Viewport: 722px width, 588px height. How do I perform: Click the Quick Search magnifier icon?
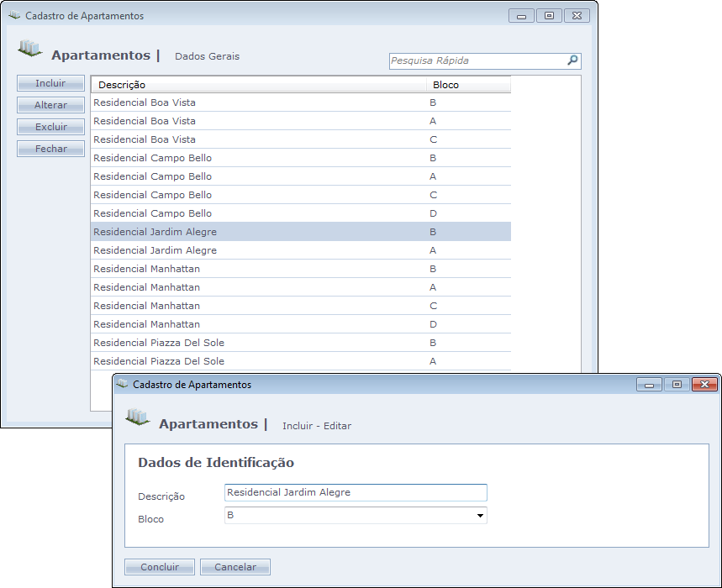[572, 60]
